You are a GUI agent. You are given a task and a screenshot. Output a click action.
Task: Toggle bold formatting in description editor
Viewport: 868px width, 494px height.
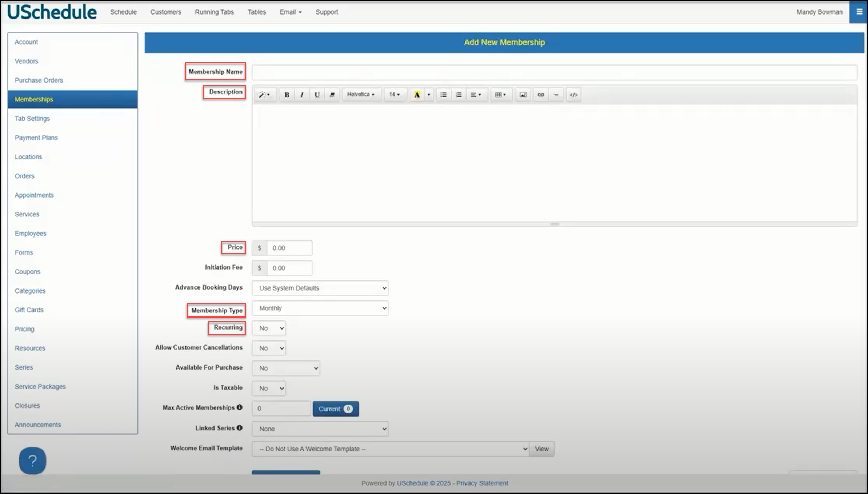pyautogui.click(x=287, y=95)
